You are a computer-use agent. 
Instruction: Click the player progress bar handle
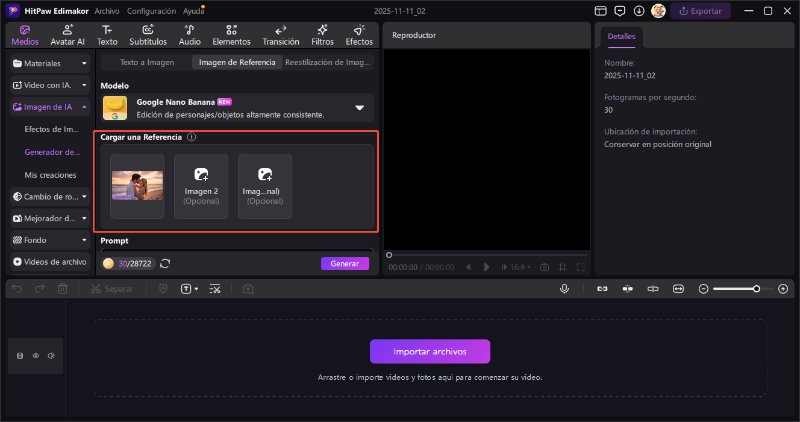[x=389, y=255]
